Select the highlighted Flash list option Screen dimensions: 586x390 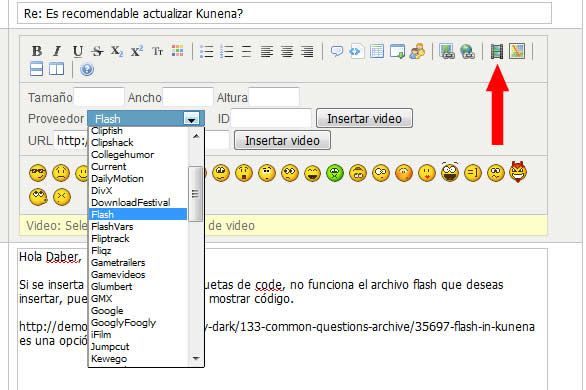pos(138,214)
